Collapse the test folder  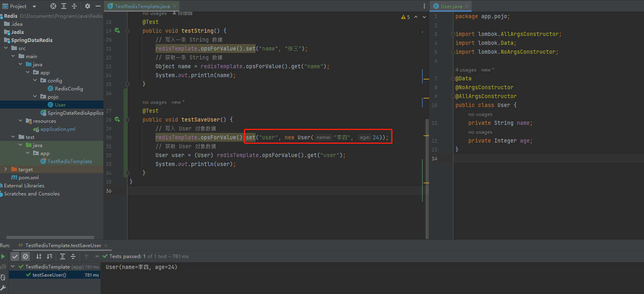click(13, 137)
